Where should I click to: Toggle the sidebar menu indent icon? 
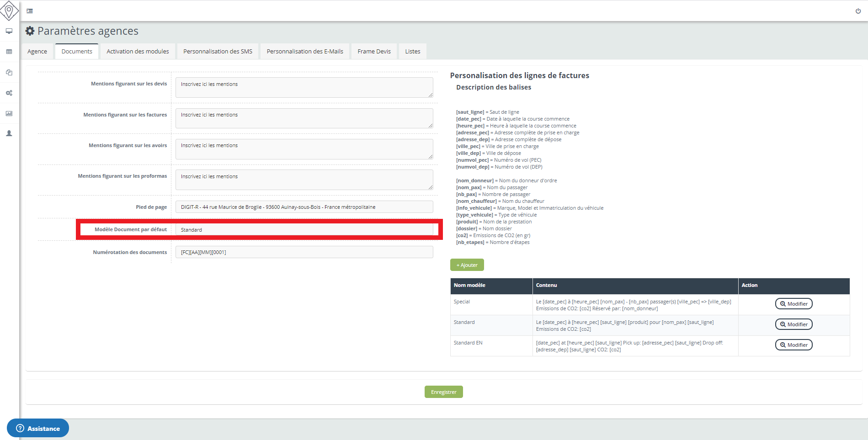pos(30,11)
